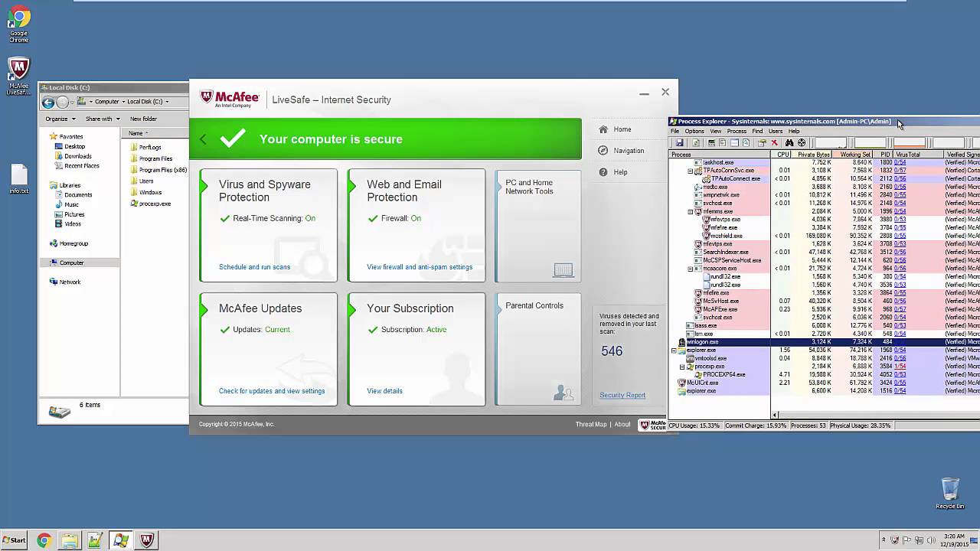Click New folder button in Explorer
Viewport: 980px width, 551px height.
coord(143,119)
